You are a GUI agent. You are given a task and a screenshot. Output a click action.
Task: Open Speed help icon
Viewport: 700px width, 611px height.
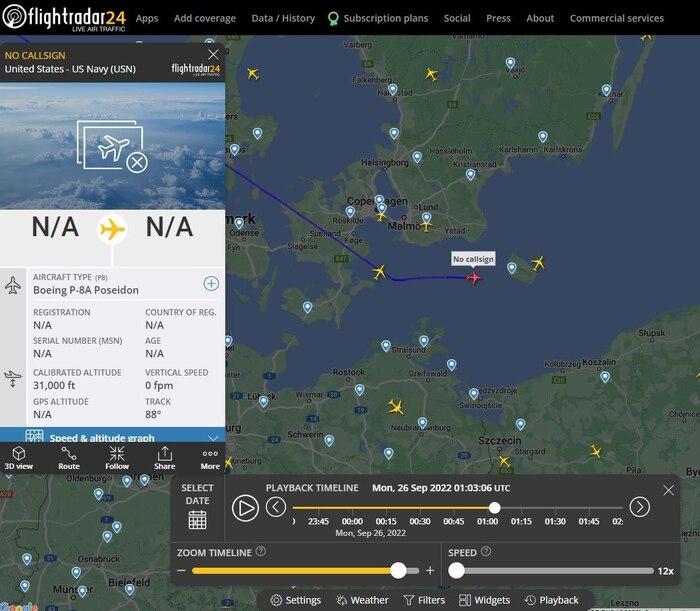[486, 552]
